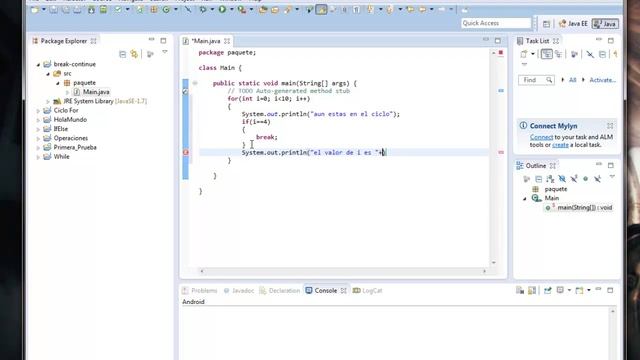Click the Print toolbar icon
The height and width of the screenshot is (360, 640).
click(x=77, y=9)
